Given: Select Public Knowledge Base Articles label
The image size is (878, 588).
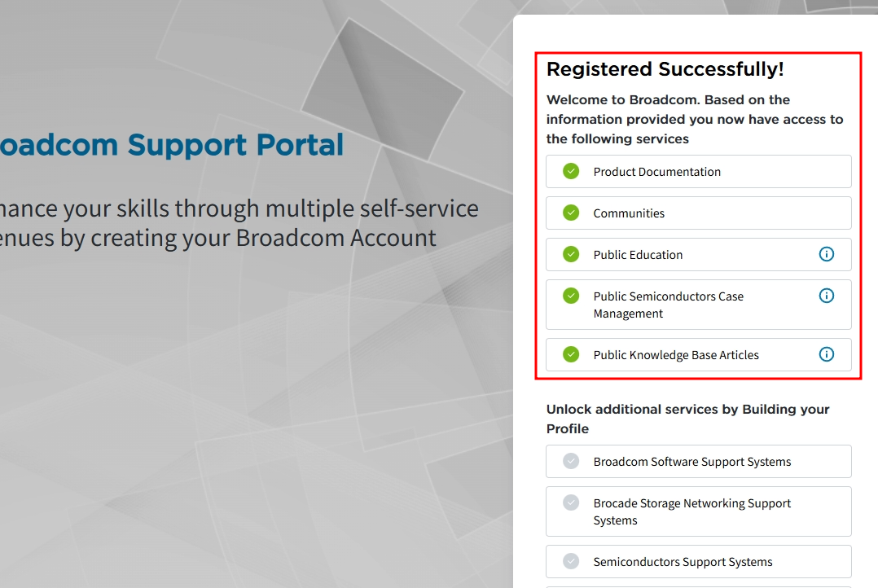Looking at the screenshot, I should click(676, 355).
